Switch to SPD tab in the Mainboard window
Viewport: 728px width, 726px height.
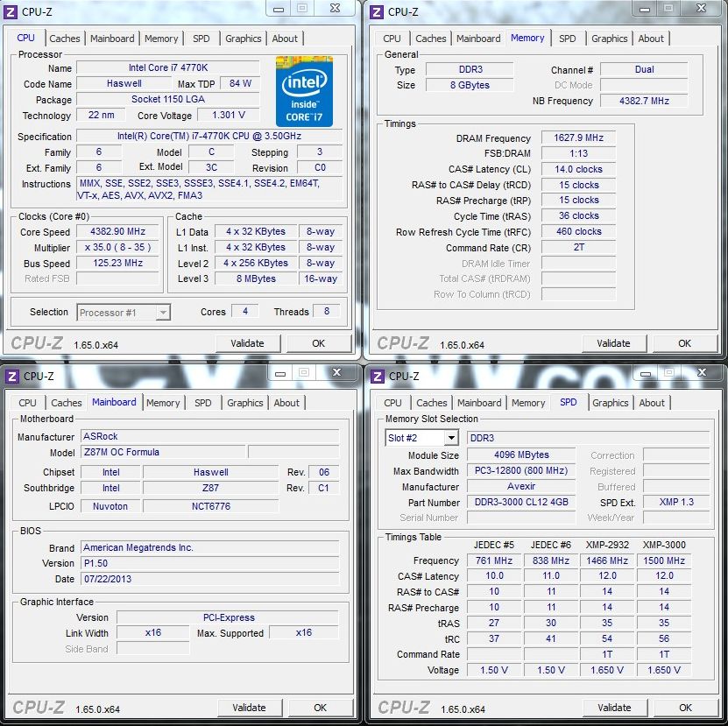coord(203,403)
